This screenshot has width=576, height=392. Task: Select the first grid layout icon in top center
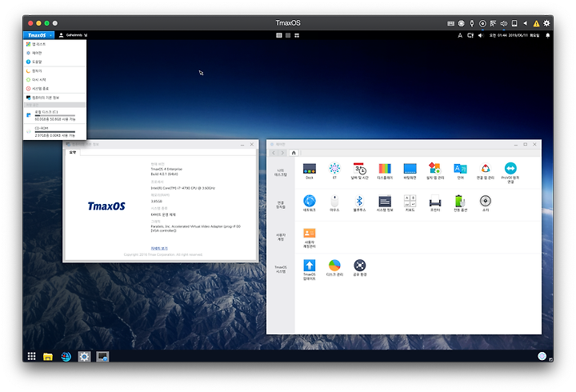coord(279,35)
